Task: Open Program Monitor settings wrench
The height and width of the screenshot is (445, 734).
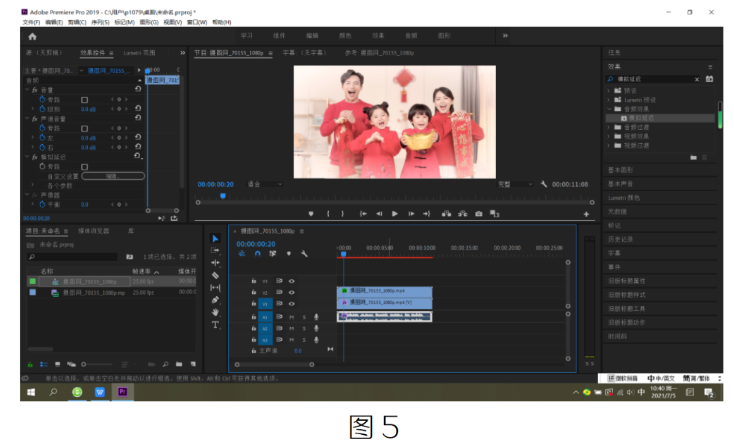Action: tap(543, 184)
